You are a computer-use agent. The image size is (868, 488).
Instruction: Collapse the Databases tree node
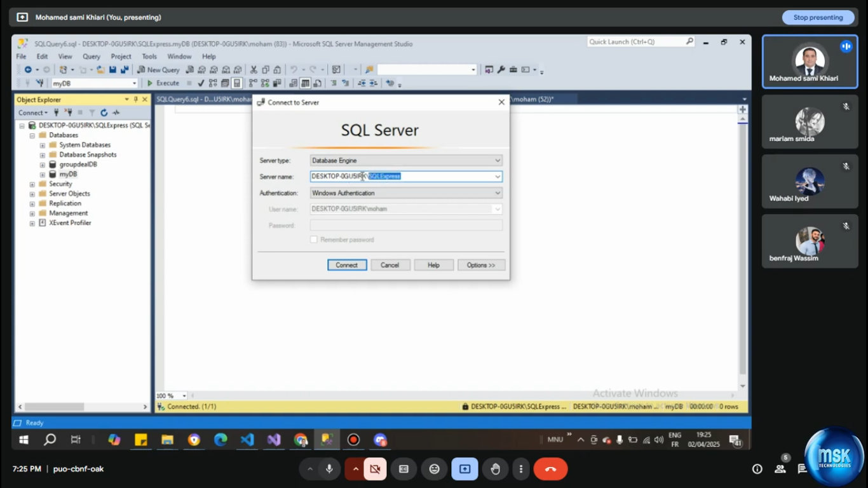tap(32, 135)
